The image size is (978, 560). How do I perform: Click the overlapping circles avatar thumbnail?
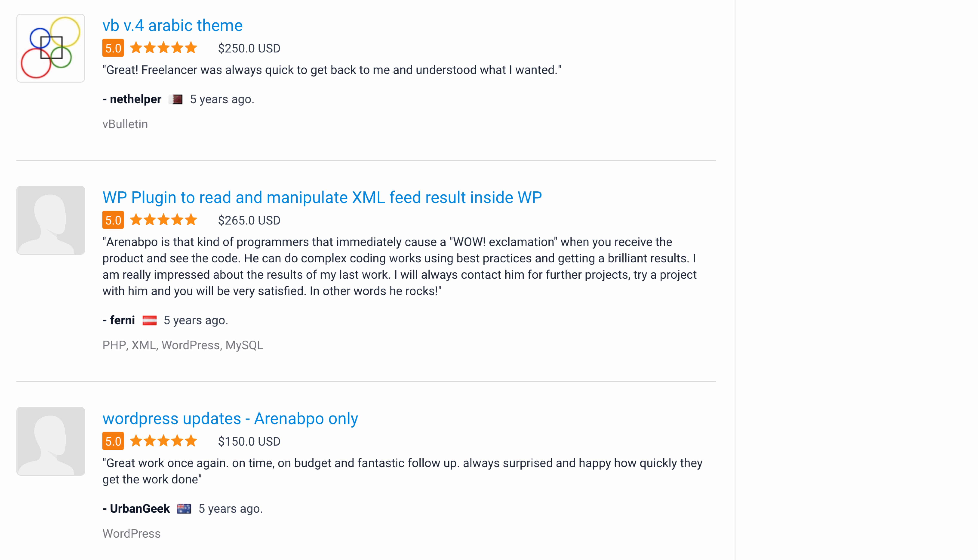[x=51, y=48]
